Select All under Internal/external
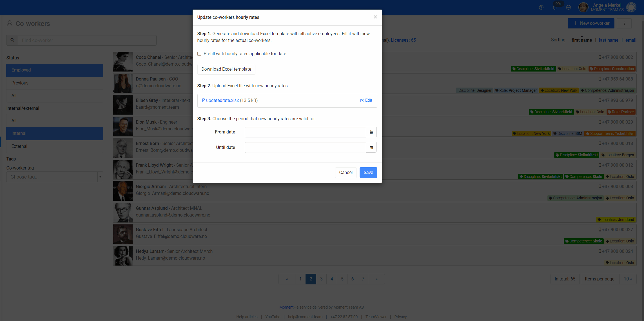Image resolution: width=644 pixels, height=321 pixels. coord(55,121)
